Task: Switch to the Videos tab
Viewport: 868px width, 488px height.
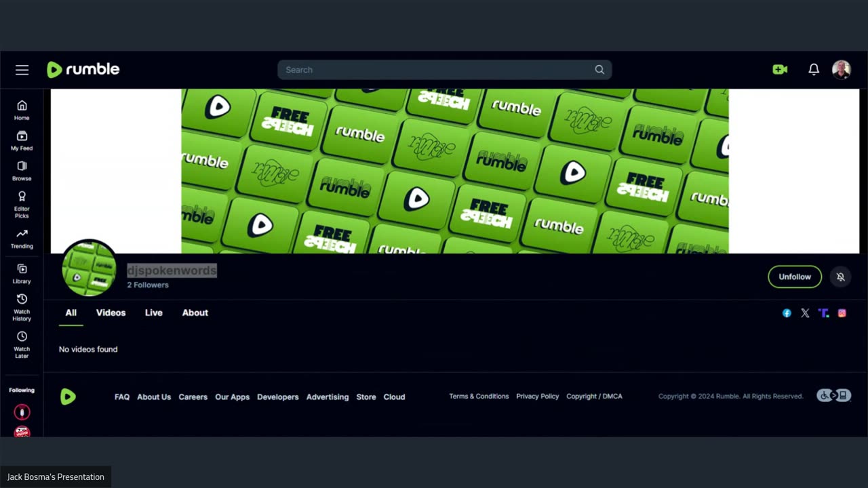Action: [x=111, y=312]
